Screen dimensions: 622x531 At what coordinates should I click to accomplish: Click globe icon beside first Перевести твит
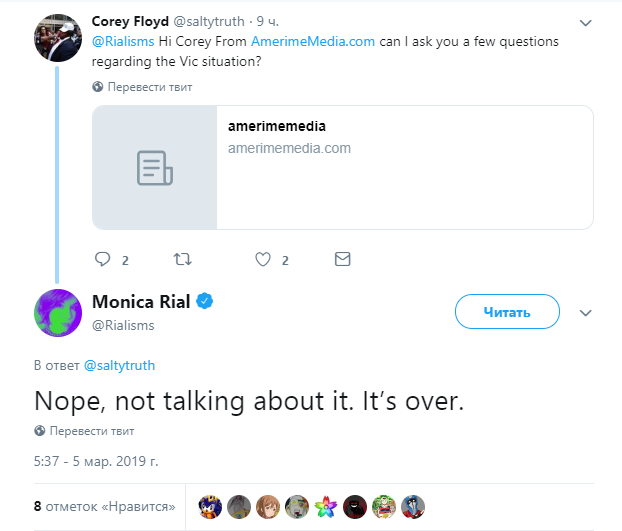pos(98,87)
